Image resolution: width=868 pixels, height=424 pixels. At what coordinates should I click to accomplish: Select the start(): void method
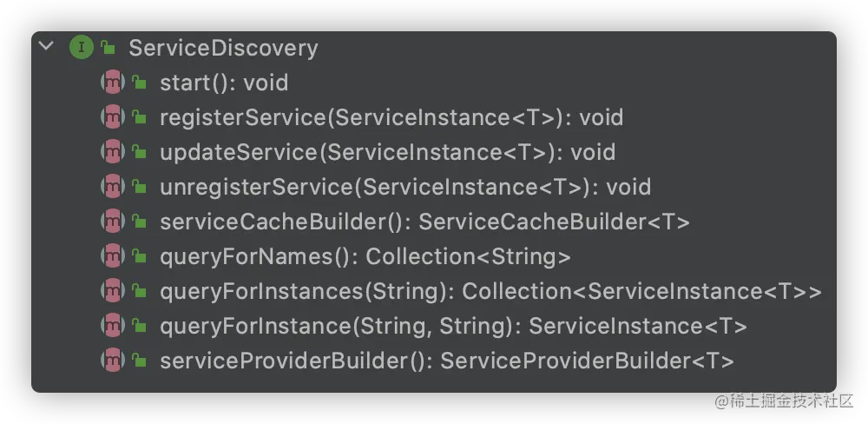tap(224, 83)
